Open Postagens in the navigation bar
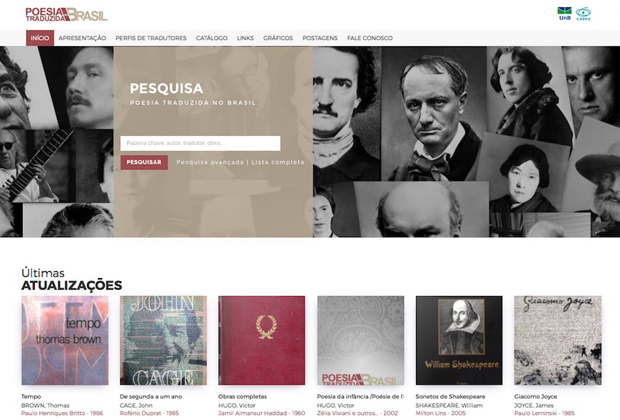The height and width of the screenshot is (420, 620). [x=320, y=38]
